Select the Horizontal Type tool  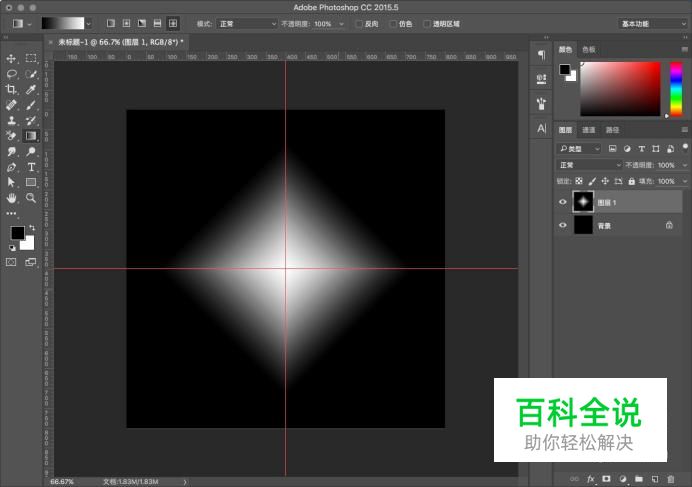31,167
